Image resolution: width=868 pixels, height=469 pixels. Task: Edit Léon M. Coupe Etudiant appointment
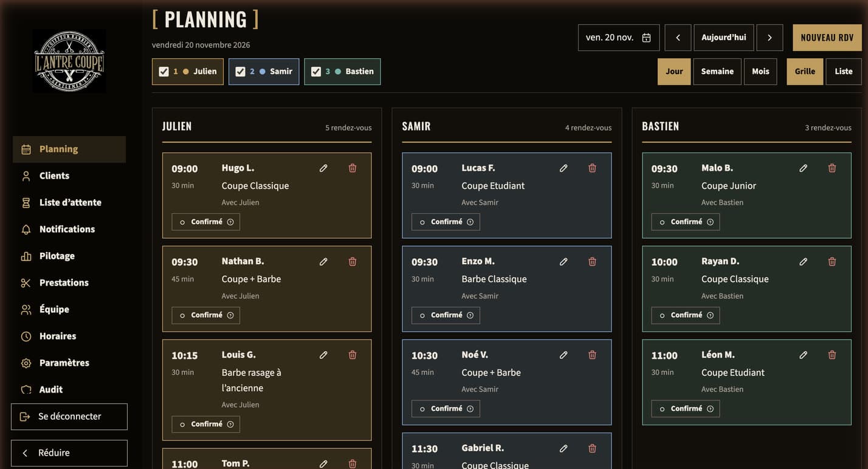[803, 355]
